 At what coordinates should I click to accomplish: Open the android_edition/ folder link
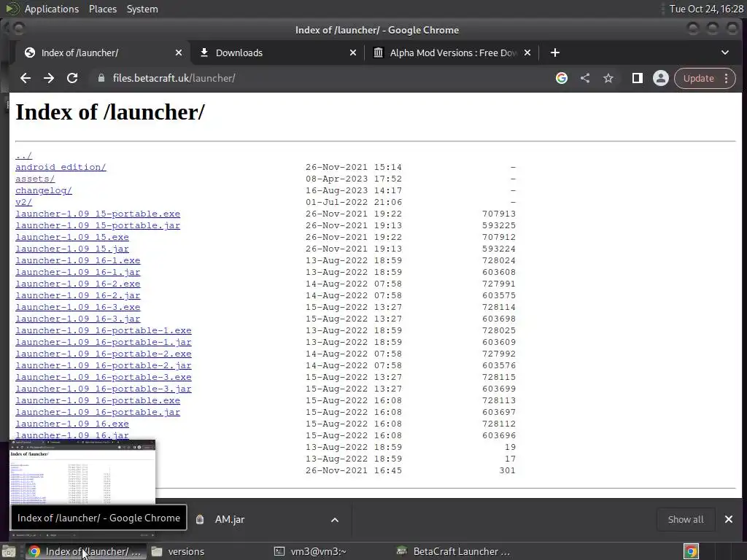coord(61,167)
